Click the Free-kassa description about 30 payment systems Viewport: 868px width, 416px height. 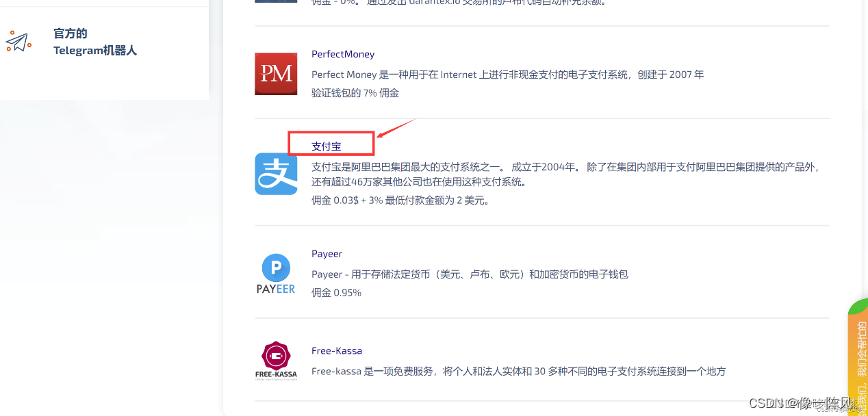tap(519, 372)
